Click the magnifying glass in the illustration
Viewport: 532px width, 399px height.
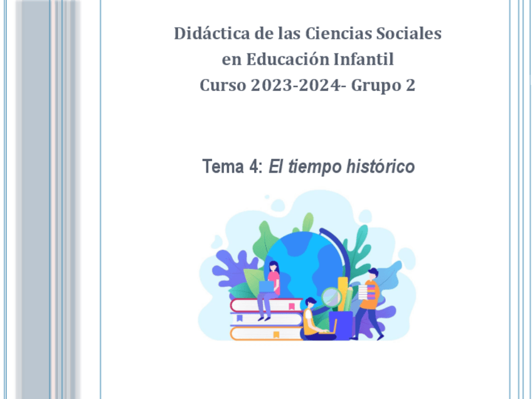(x=331, y=296)
